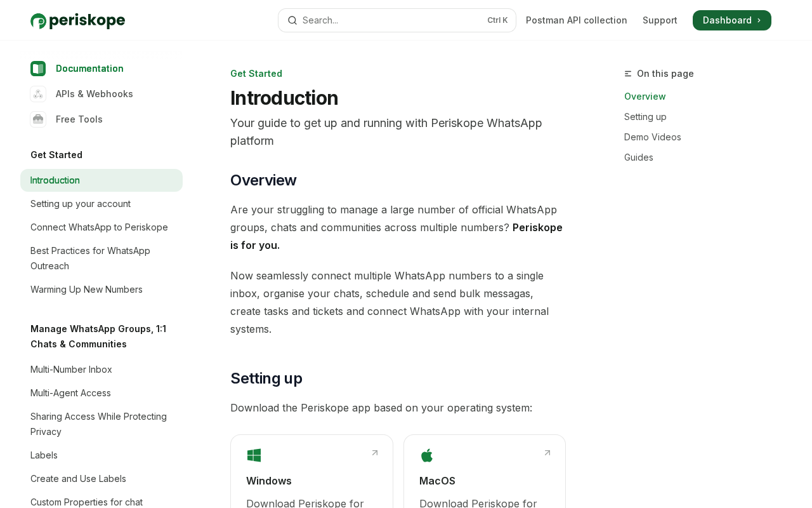
Task: Click the Periskope logo icon
Action: [x=39, y=21]
